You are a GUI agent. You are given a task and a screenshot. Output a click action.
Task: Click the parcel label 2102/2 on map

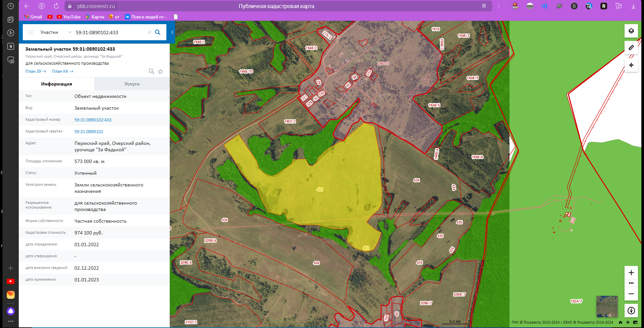point(191,322)
